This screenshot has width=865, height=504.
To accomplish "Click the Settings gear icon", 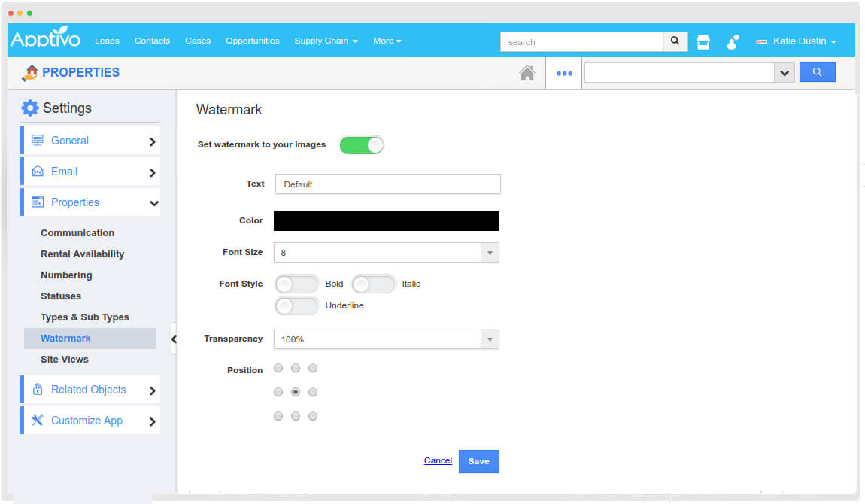I will (x=30, y=108).
